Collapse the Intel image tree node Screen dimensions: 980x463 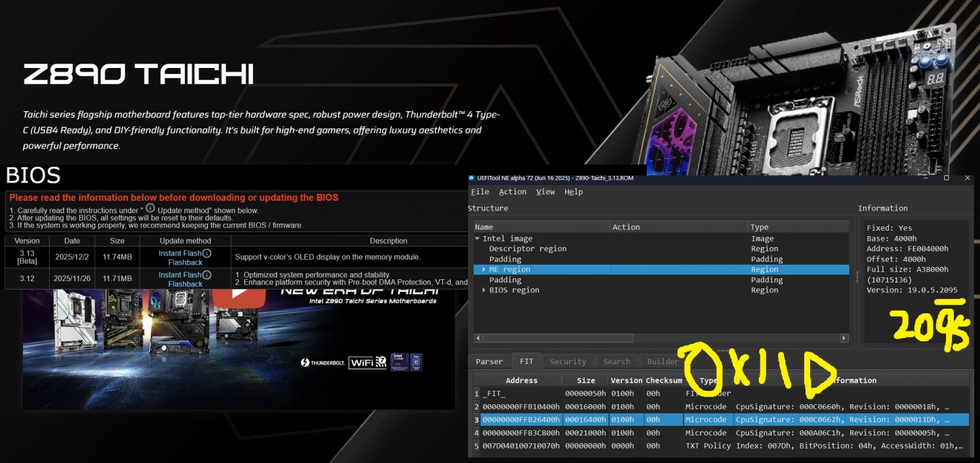click(x=476, y=238)
